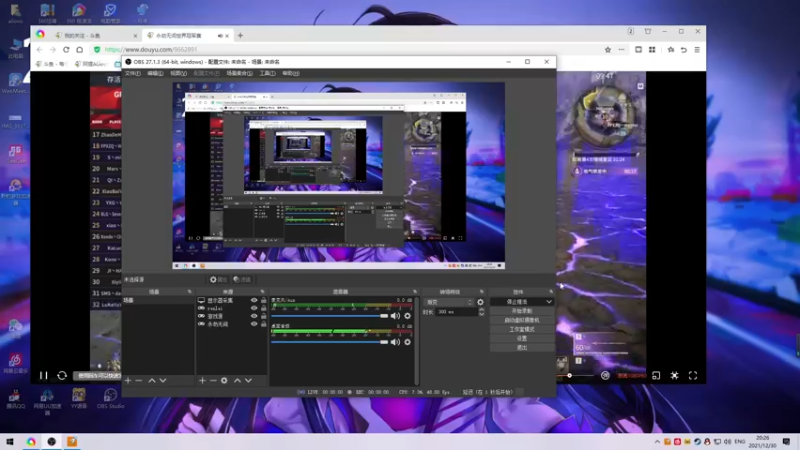
Task: Enable 工作室模式 studio mode button
Action: click(522, 330)
